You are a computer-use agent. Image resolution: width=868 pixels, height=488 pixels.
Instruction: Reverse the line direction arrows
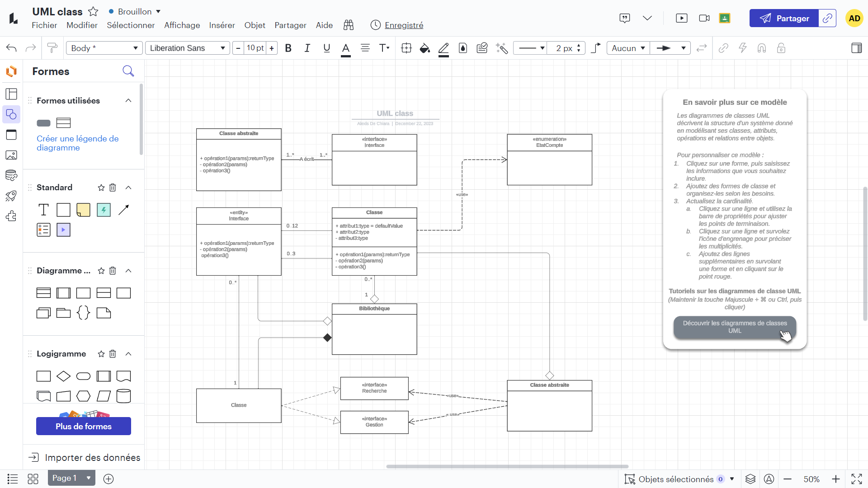tap(701, 48)
